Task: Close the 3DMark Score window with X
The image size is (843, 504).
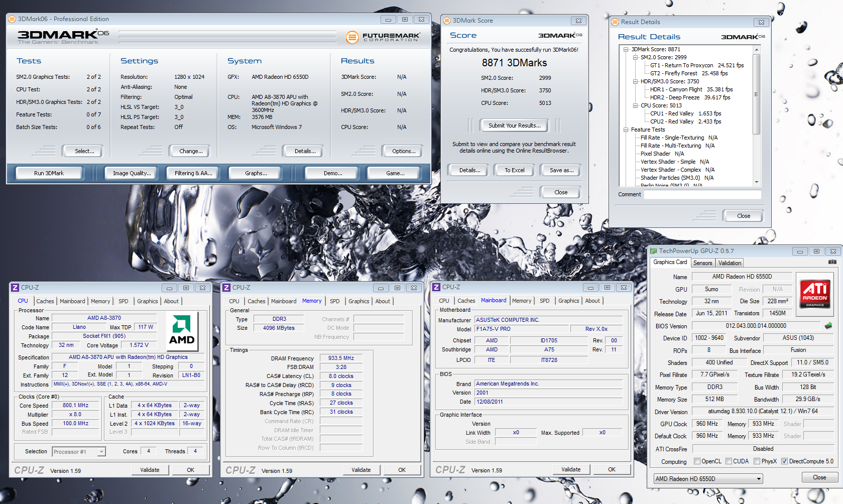Action: point(578,21)
